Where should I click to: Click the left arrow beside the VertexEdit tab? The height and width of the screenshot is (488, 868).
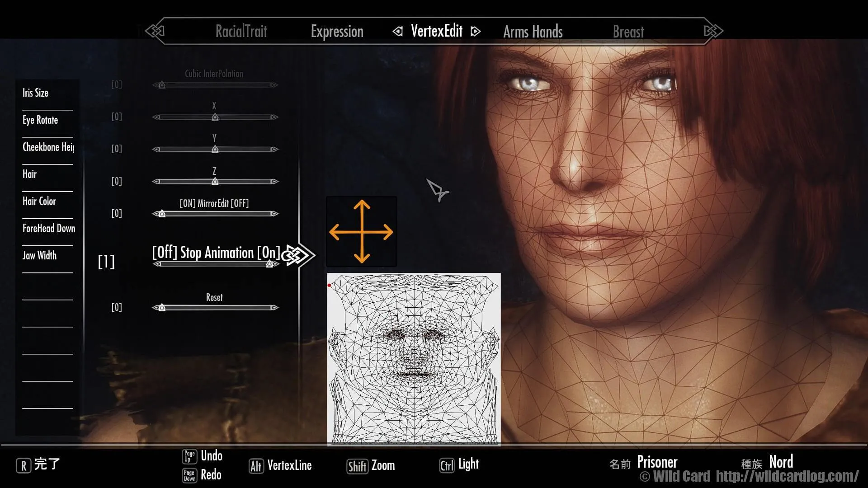pos(397,31)
